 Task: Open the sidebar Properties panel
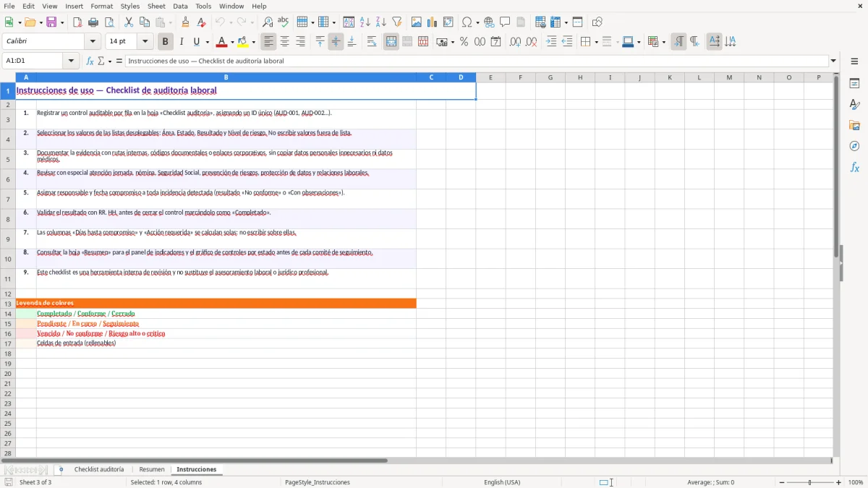[854, 84]
